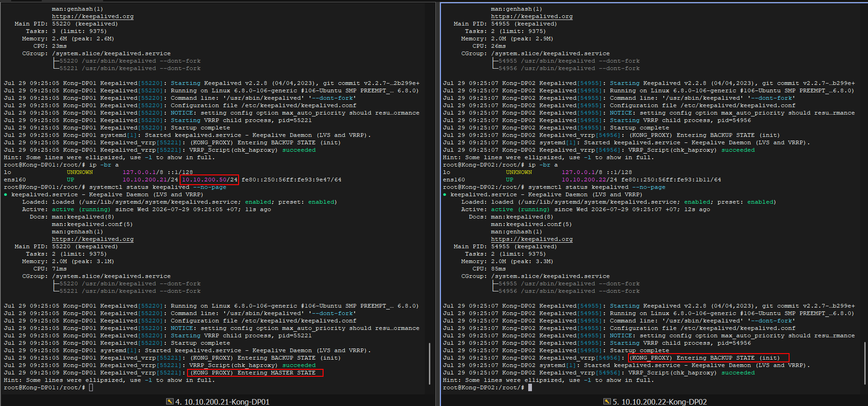This screenshot has width=868, height=406.
Task: Click the Entering MASTER STATE log message
Action: [x=253, y=373]
